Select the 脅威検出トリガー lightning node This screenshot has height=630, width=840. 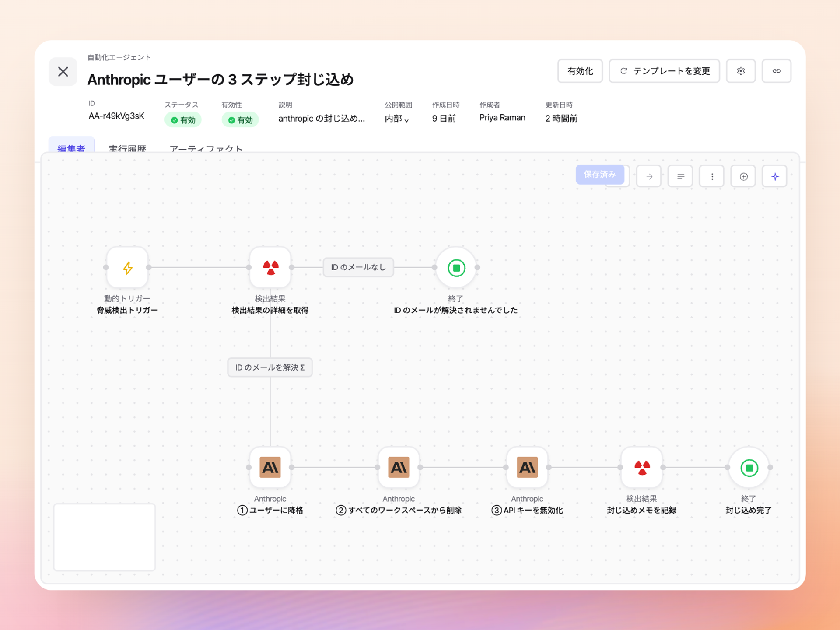click(x=127, y=267)
